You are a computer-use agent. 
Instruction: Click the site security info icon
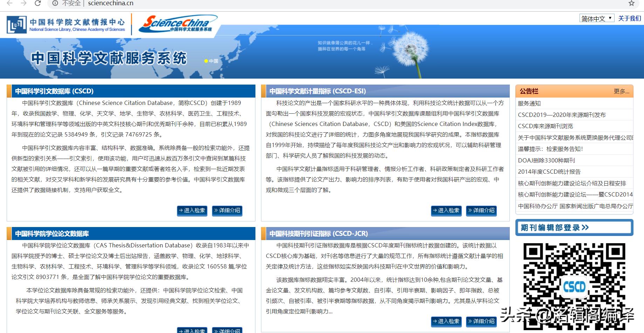[55, 4]
